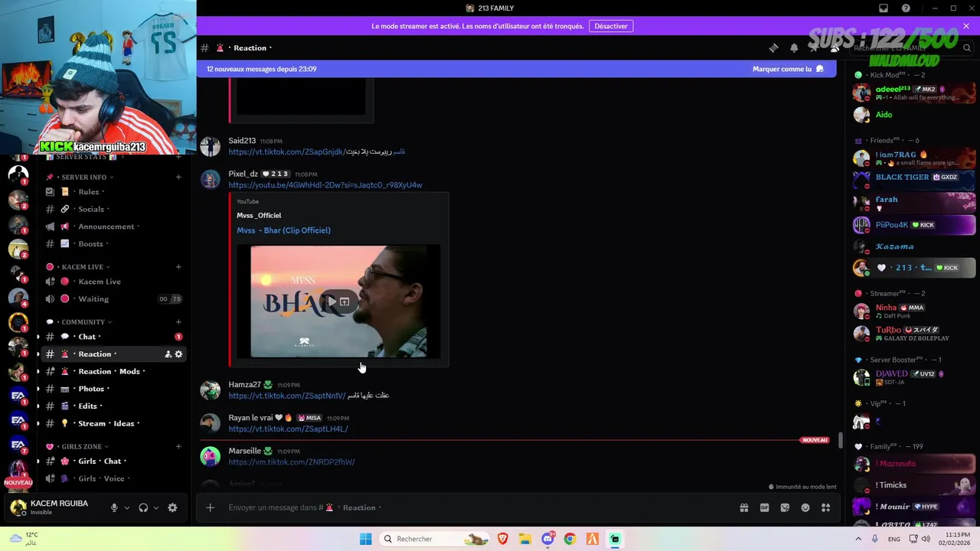The image size is (980, 551).
Task: Open the Edits channel
Action: tap(113, 406)
